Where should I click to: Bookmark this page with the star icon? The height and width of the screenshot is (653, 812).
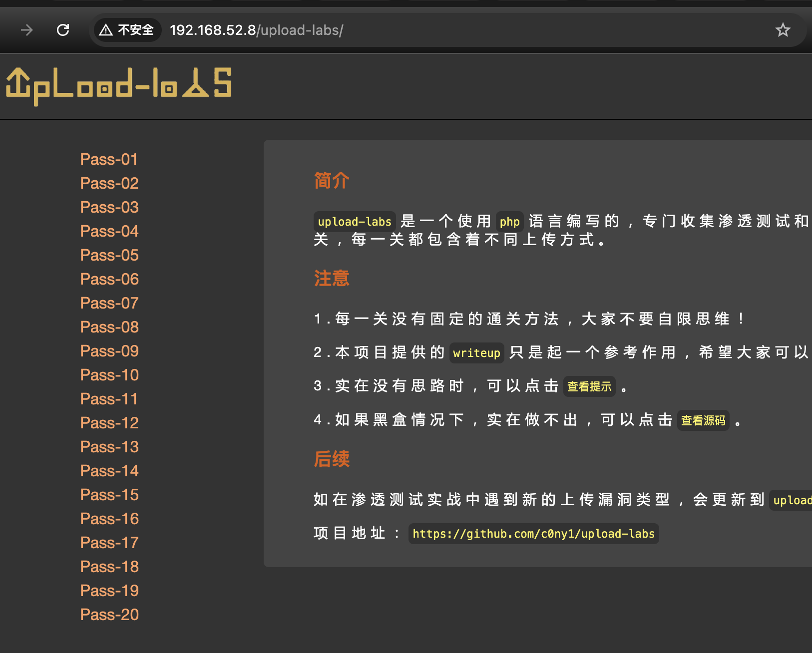point(783,30)
